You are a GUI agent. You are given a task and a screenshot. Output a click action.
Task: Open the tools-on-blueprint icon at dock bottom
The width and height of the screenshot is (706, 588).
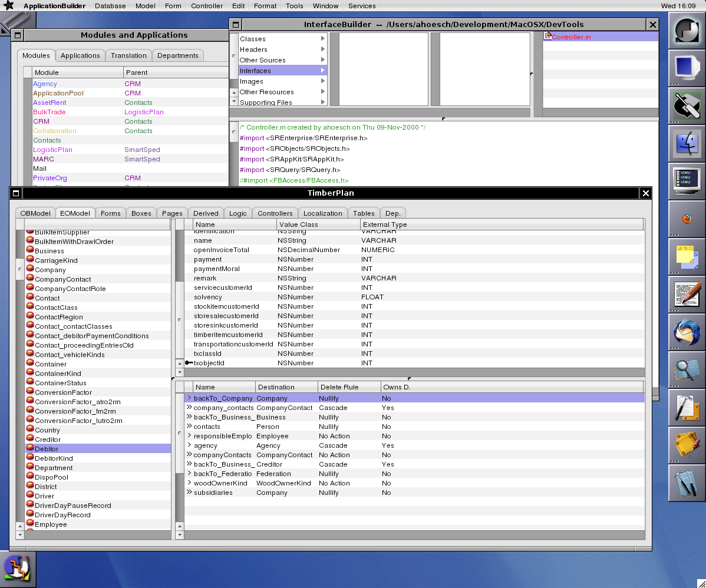tap(687, 484)
